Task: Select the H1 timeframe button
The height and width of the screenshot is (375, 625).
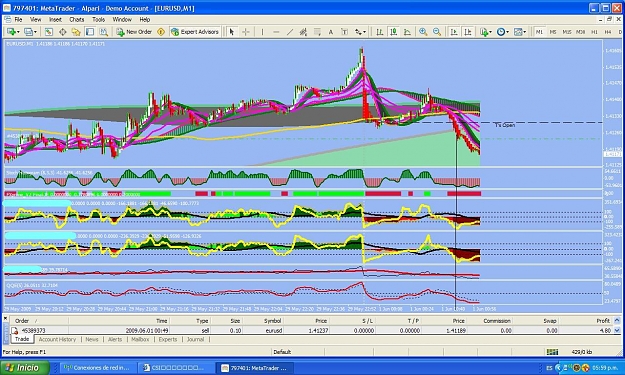Action: pos(594,32)
